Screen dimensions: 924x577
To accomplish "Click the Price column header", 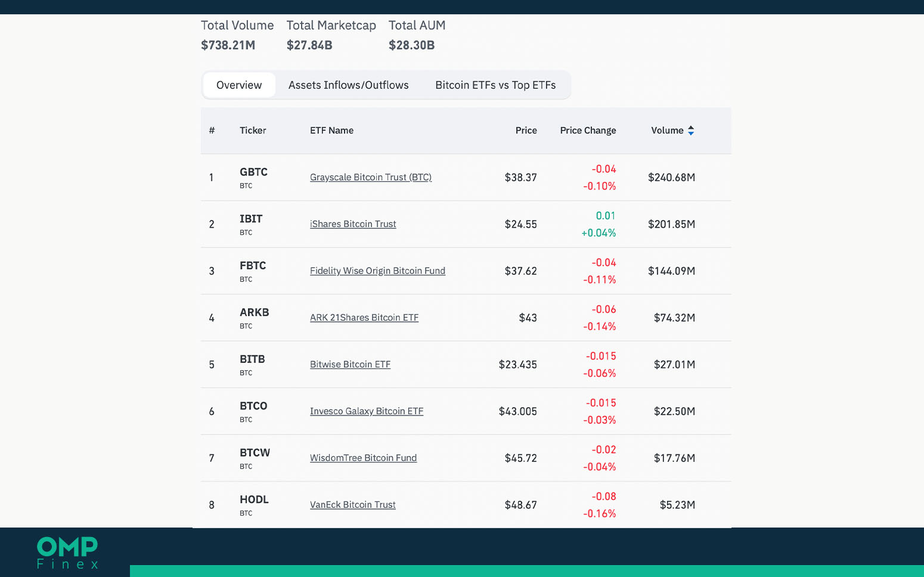I will click(526, 131).
